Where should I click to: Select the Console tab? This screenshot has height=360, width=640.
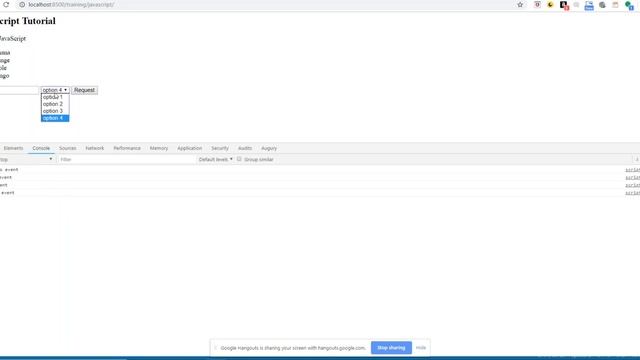click(41, 148)
